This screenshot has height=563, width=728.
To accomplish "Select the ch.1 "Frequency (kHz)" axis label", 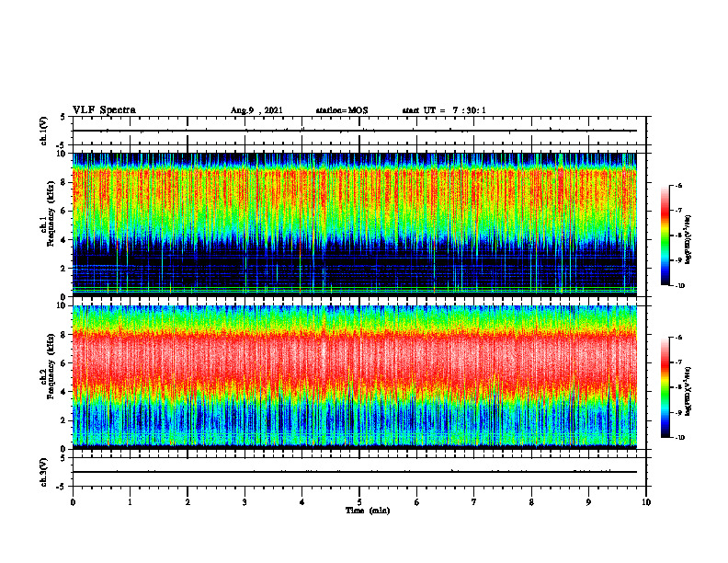I will (51, 213).
